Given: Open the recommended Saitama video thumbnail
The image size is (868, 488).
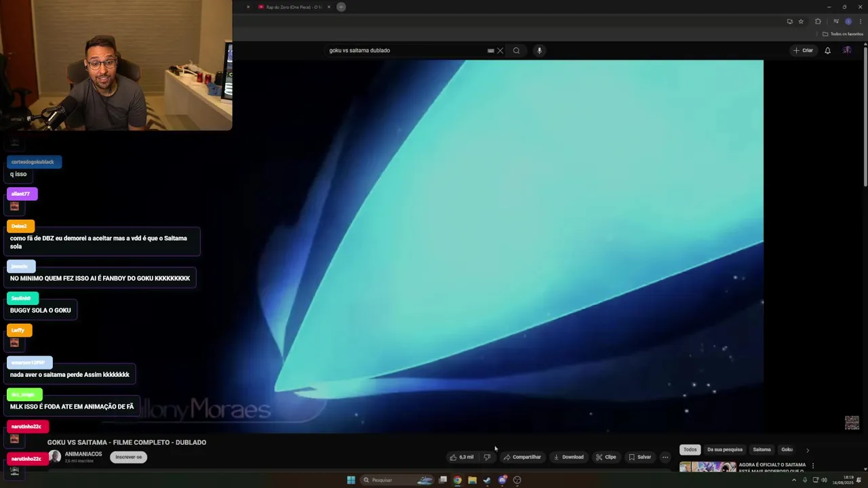Looking at the screenshot, I should 707,467.
